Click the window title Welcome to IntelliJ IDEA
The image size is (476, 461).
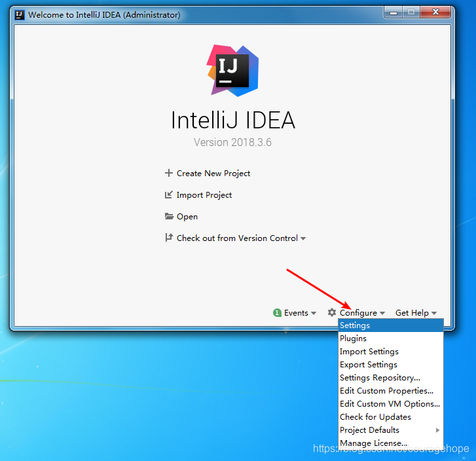(104, 14)
